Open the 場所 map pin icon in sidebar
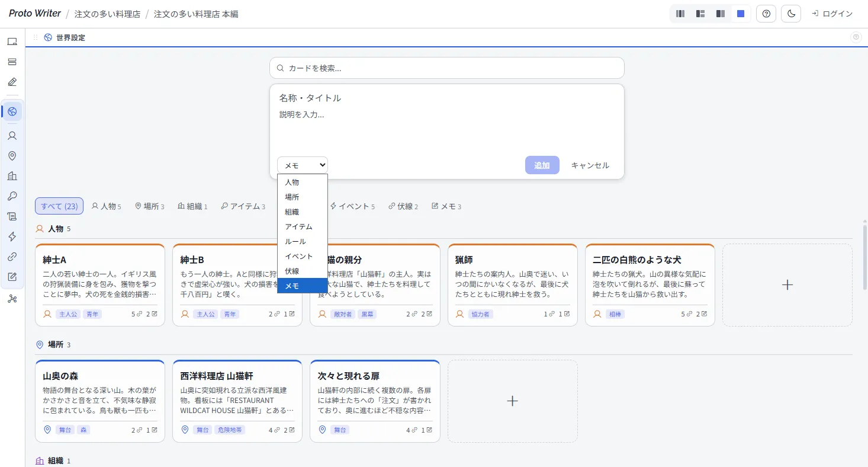 coord(12,156)
